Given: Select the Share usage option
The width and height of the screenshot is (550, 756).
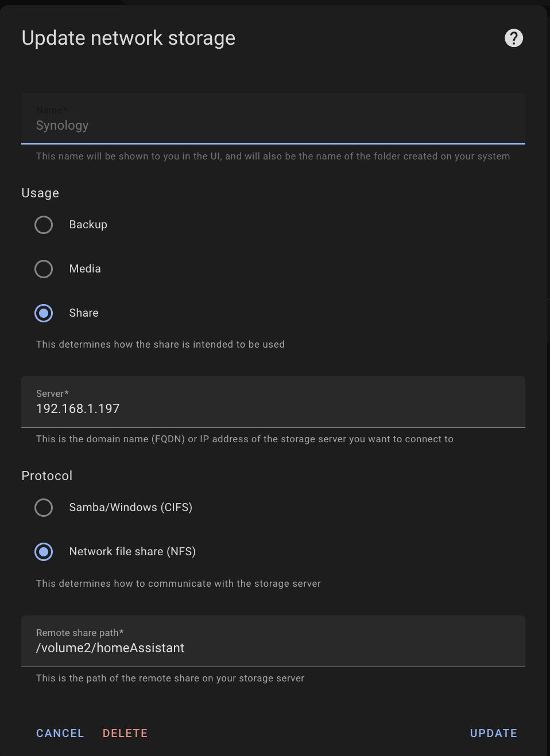Looking at the screenshot, I should click(44, 313).
